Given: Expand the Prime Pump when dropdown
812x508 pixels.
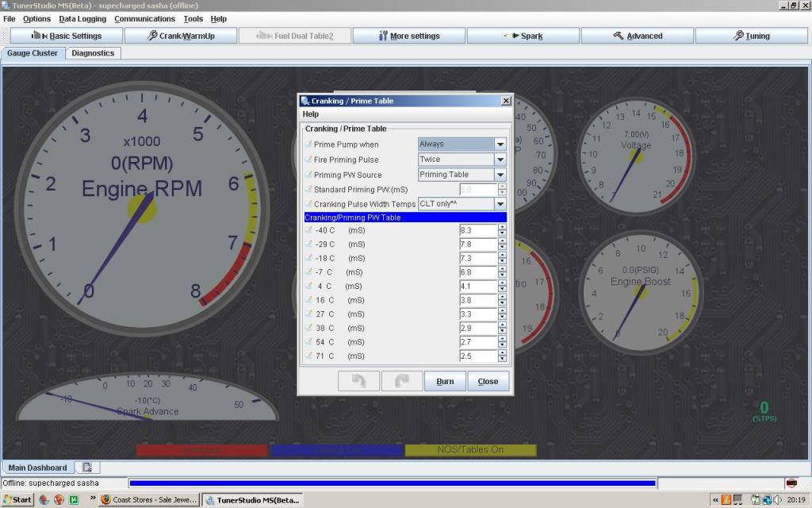Looking at the screenshot, I should pyautogui.click(x=500, y=144).
